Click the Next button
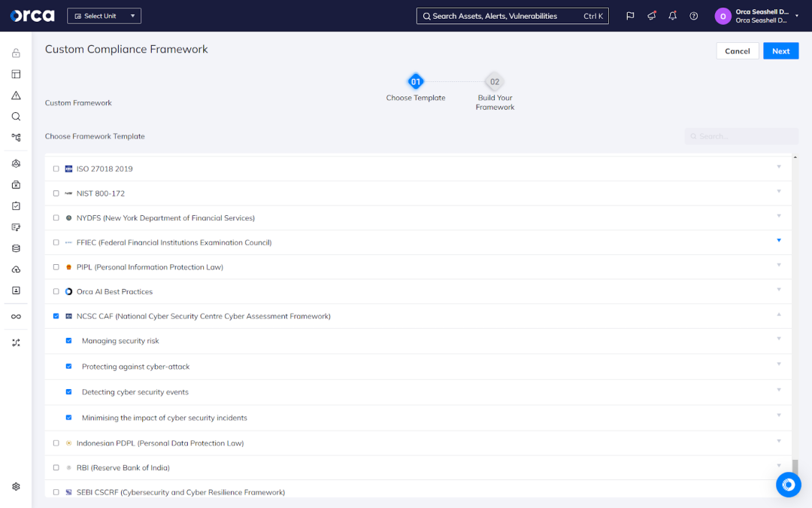The width and height of the screenshot is (812, 508). [x=781, y=51]
